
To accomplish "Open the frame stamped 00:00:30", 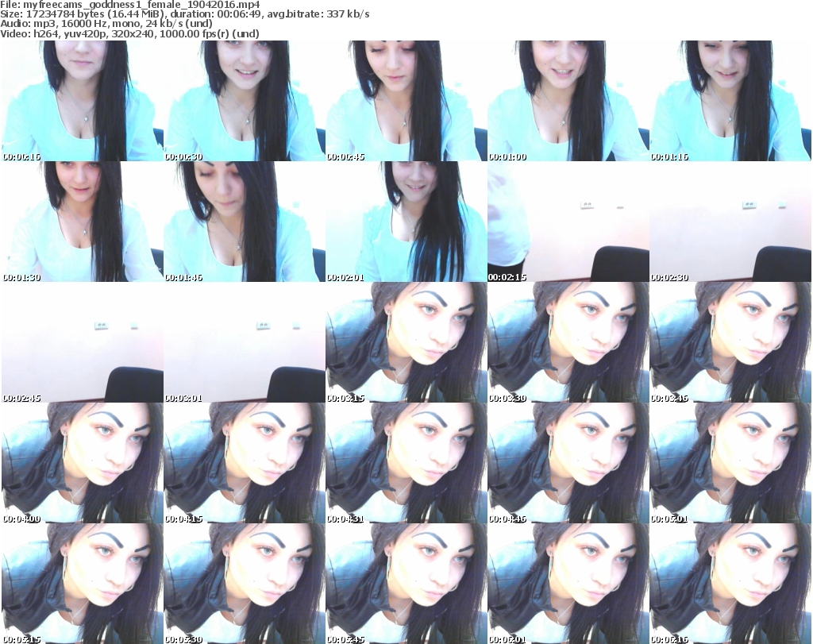I will click(245, 101).
